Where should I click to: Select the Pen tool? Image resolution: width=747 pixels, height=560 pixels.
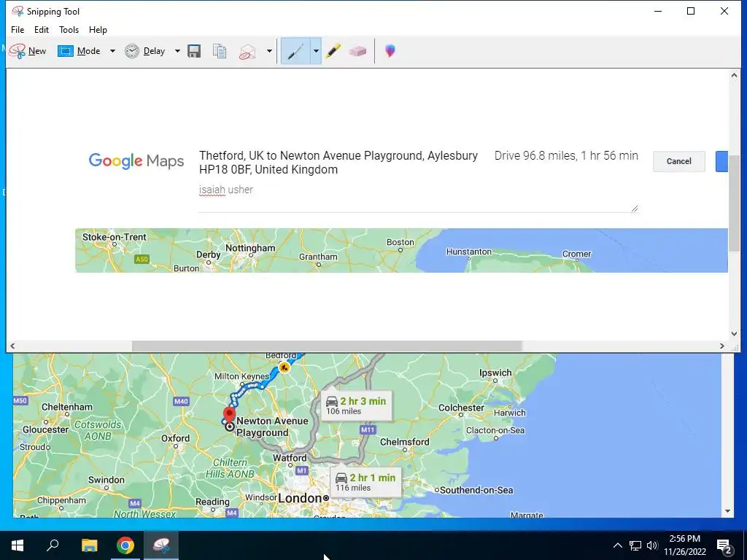click(x=295, y=51)
